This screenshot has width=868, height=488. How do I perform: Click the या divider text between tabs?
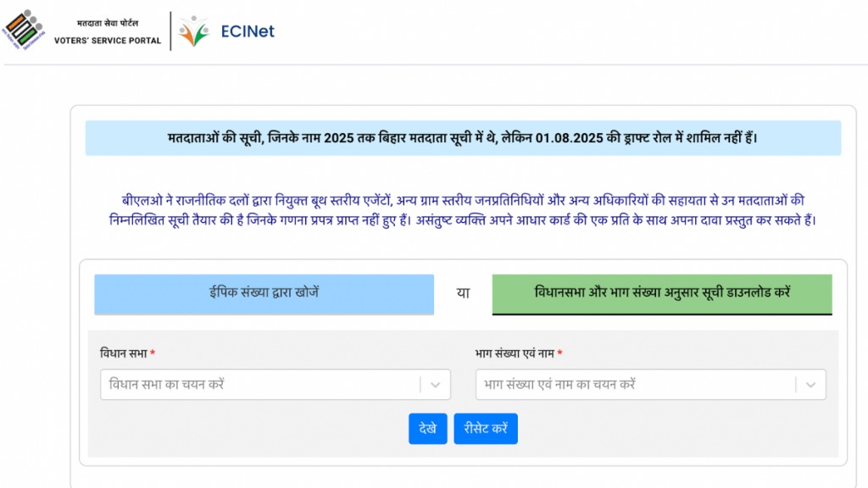coord(462,294)
